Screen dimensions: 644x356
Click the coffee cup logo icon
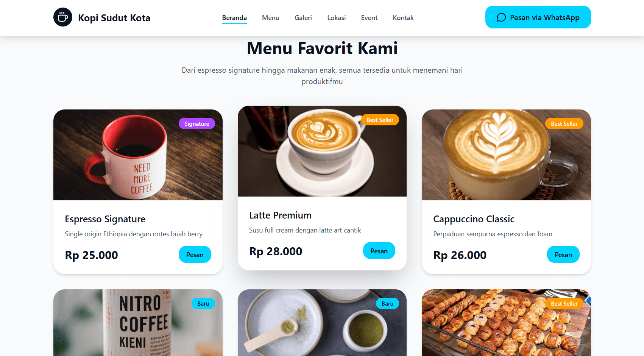(63, 17)
